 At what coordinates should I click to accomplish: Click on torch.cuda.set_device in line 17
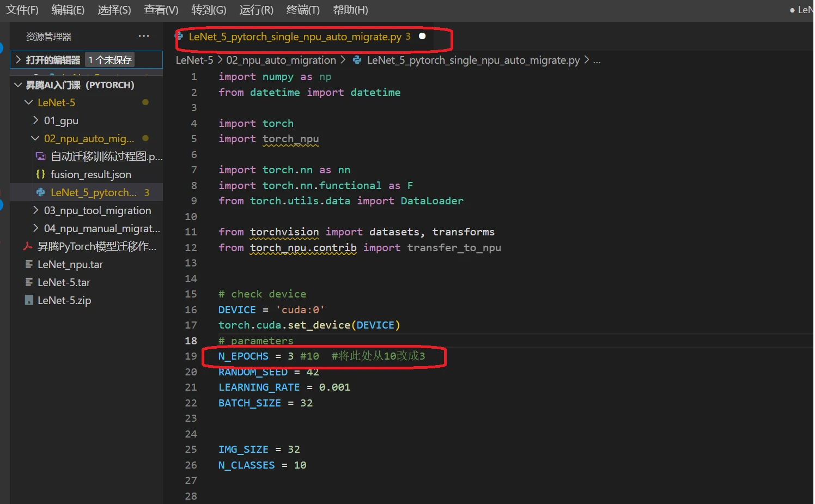pos(284,325)
